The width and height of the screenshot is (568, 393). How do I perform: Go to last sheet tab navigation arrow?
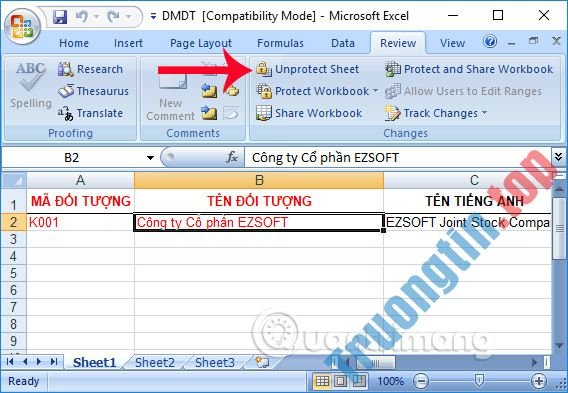[54, 361]
